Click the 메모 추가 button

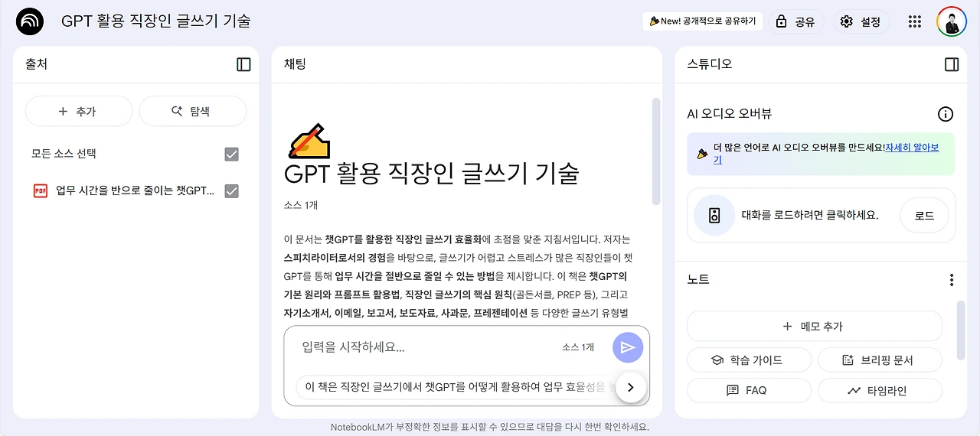coord(815,326)
